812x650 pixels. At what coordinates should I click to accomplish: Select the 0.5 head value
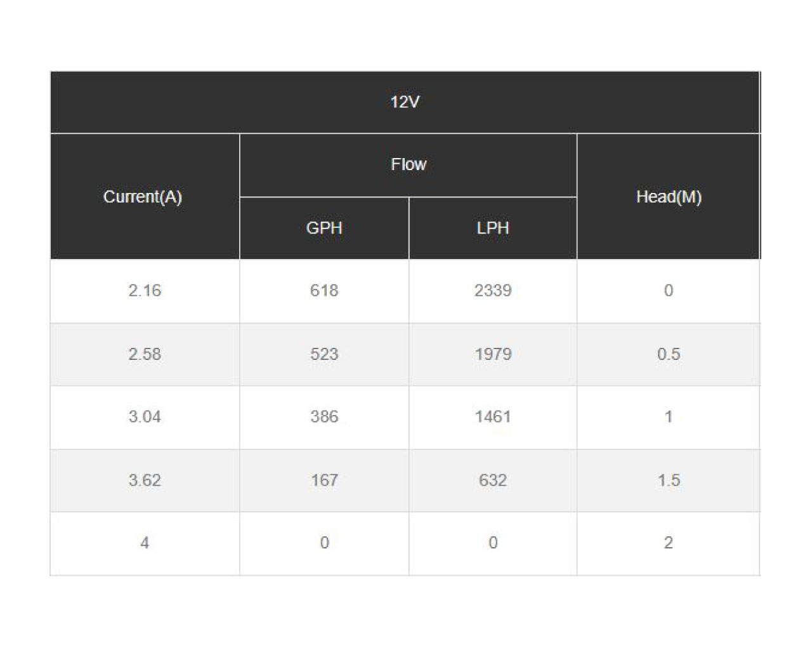tap(669, 354)
